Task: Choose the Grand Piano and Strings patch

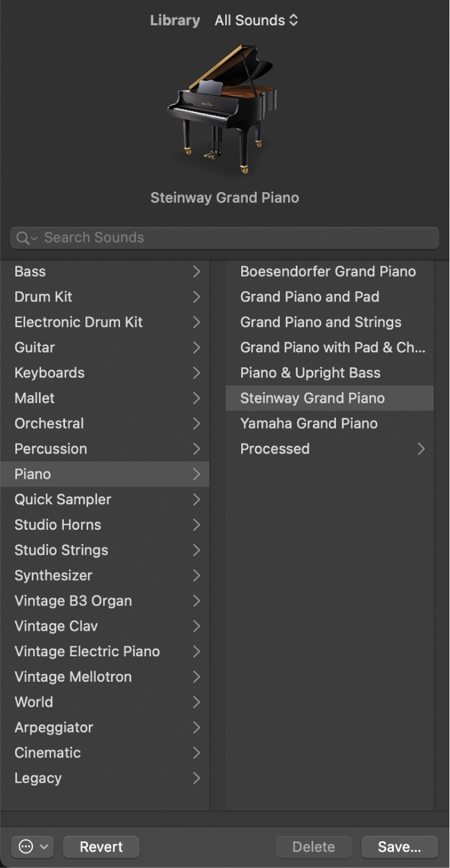Action: pos(330,322)
